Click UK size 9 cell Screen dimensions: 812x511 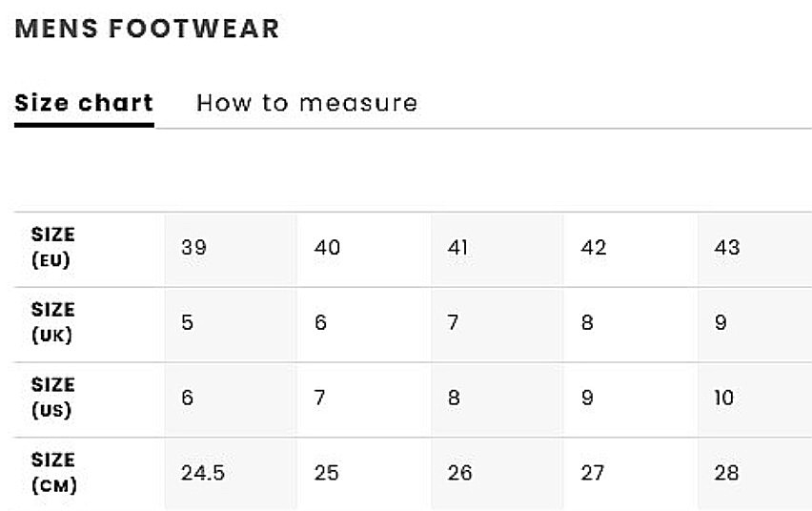[755, 324]
